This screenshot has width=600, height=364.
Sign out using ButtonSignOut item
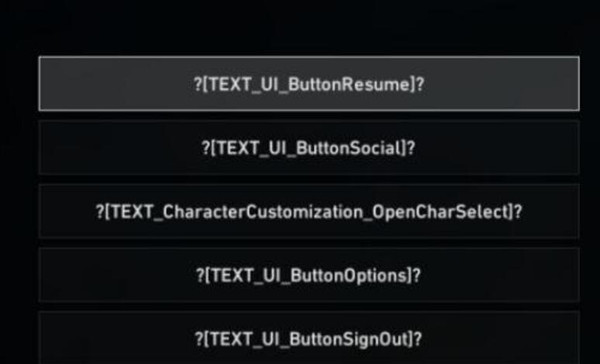(x=309, y=338)
